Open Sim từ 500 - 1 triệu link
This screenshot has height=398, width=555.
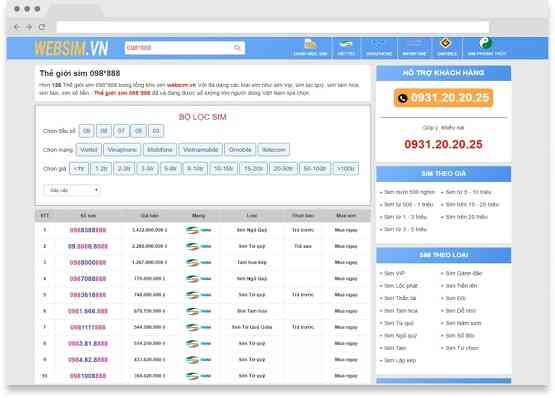408,204
